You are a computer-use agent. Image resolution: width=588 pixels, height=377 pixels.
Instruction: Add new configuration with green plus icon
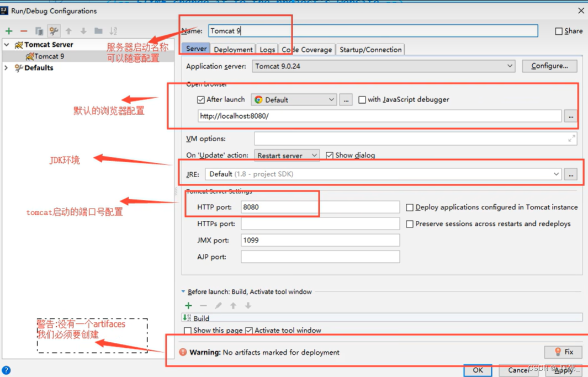pos(9,31)
